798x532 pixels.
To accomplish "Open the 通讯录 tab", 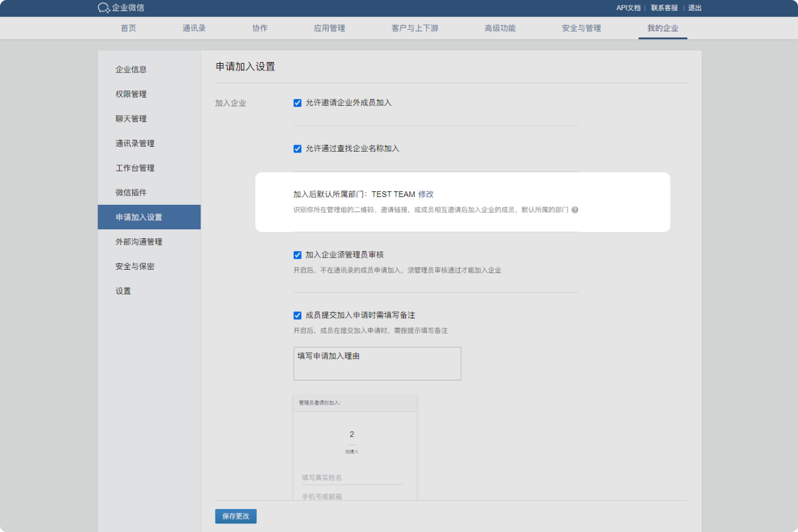I will 194,28.
